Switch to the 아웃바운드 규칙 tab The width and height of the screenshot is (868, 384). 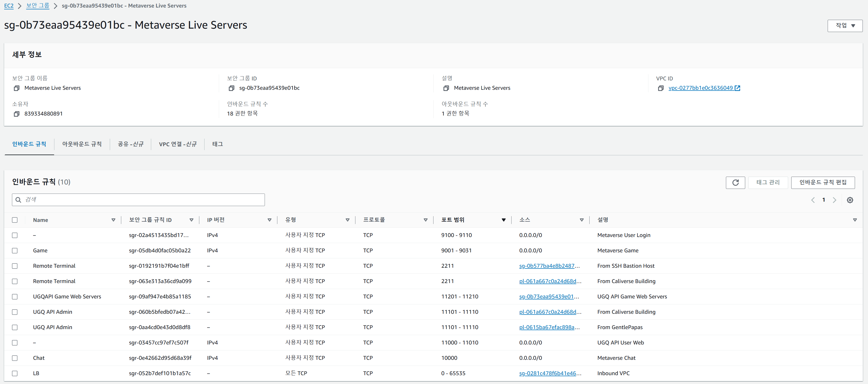click(x=82, y=144)
